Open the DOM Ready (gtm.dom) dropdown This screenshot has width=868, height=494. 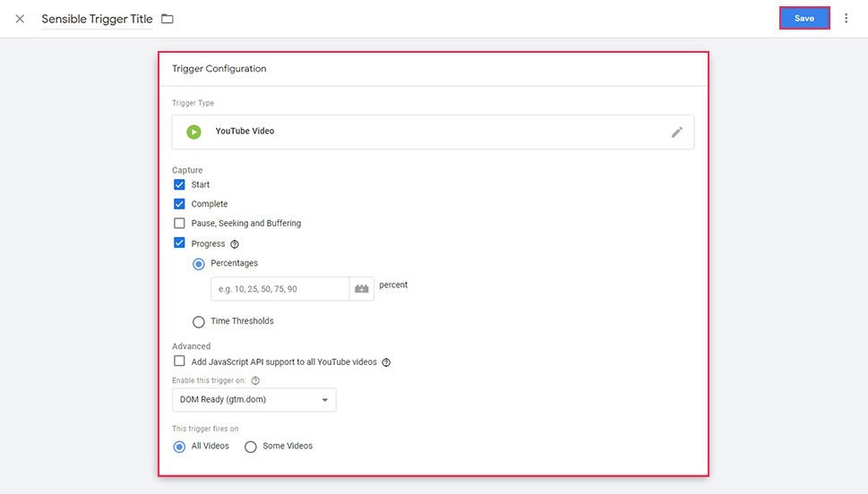(254, 399)
